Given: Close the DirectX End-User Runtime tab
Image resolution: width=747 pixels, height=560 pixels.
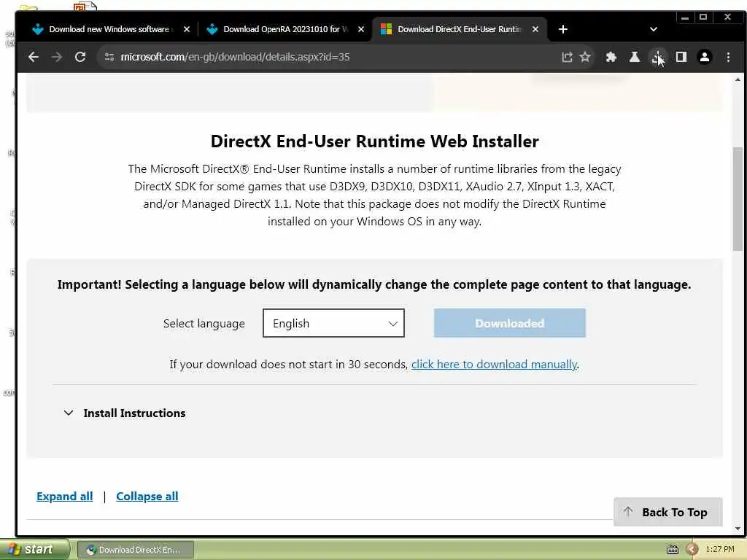Looking at the screenshot, I should [x=535, y=29].
